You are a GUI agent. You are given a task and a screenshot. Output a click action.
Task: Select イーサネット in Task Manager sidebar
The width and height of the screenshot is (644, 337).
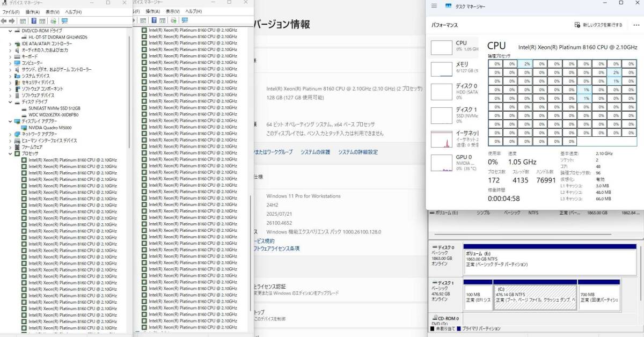coord(455,139)
